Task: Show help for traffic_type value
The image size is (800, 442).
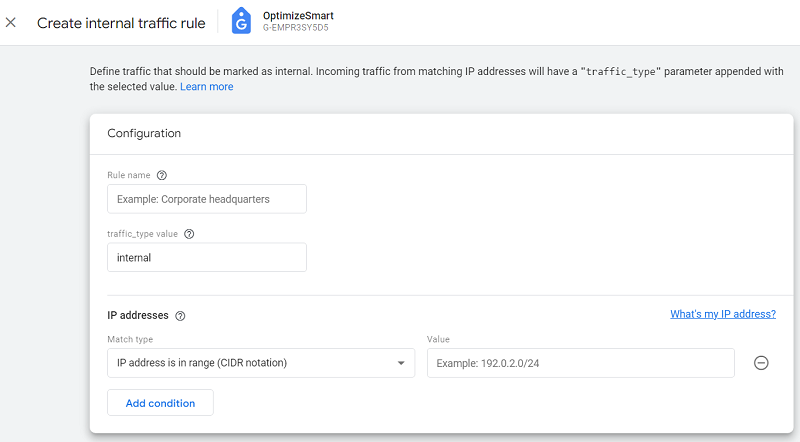Action: pos(189,234)
